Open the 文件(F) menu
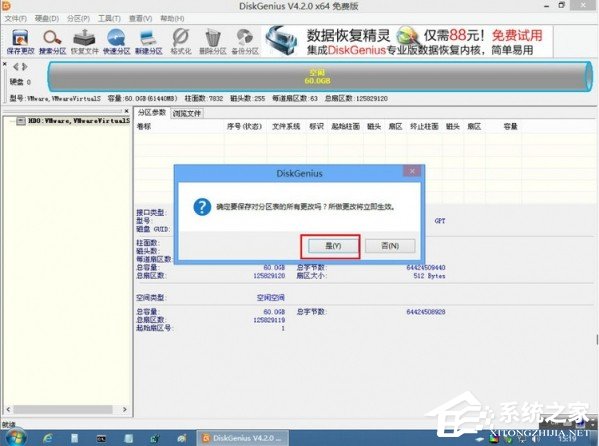 pos(16,18)
